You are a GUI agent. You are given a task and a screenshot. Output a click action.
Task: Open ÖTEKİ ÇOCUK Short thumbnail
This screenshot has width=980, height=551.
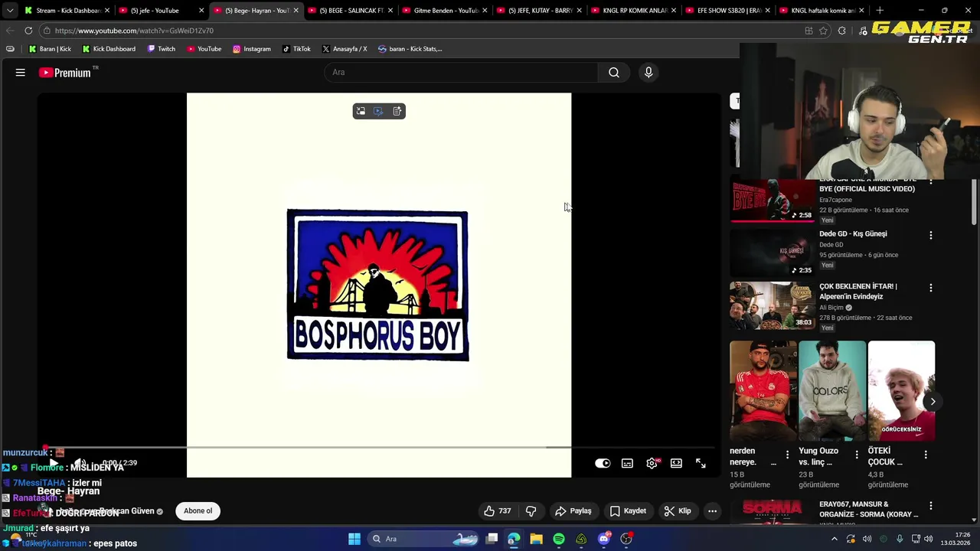[901, 391]
